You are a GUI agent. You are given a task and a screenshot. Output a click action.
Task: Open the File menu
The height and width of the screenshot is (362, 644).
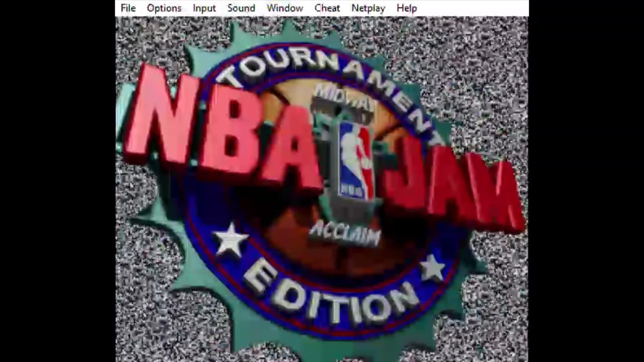[128, 8]
